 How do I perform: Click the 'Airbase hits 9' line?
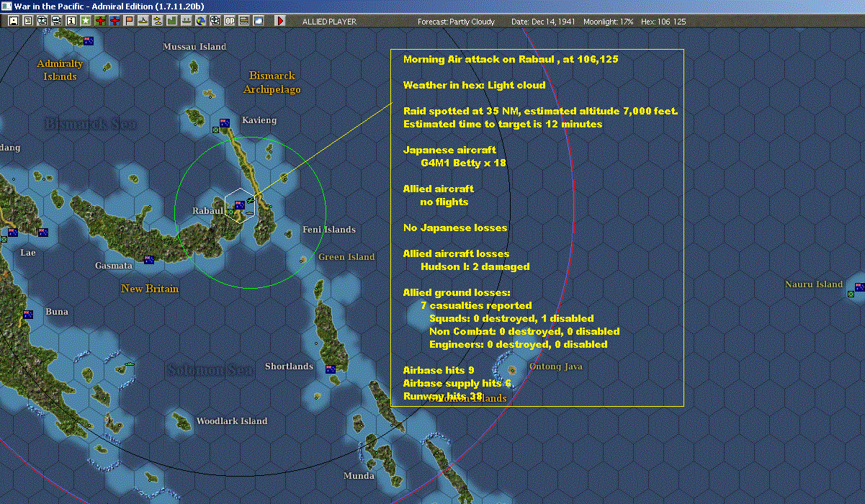pyautogui.click(x=439, y=370)
